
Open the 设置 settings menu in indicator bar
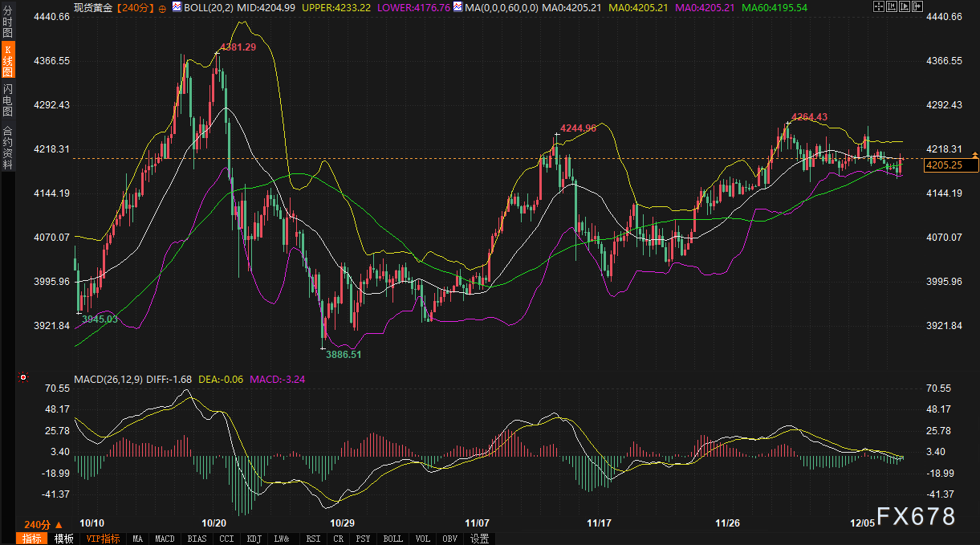(x=480, y=539)
